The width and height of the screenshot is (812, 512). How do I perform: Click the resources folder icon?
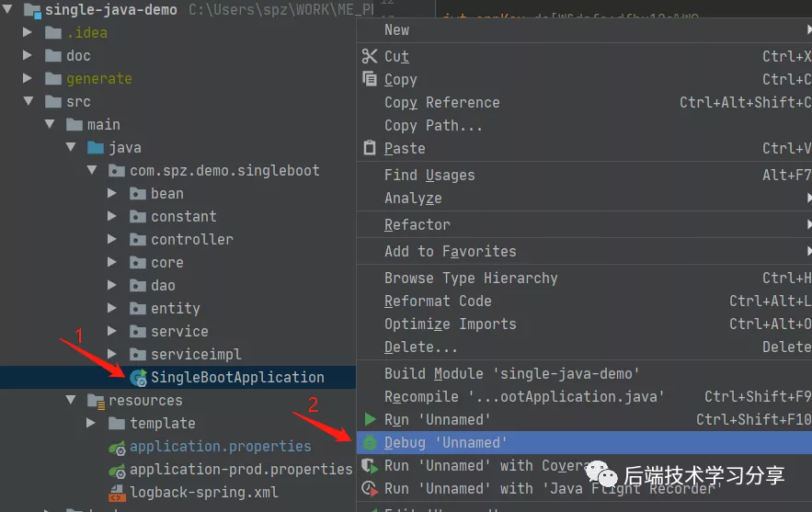tap(97, 401)
